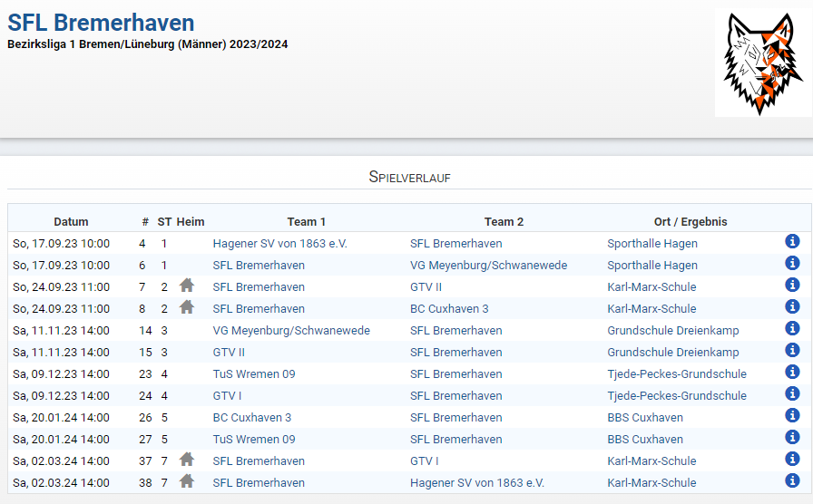Open Grundschule Dreienkamp venue for match 15
This screenshot has width=813, height=504.
click(x=673, y=353)
